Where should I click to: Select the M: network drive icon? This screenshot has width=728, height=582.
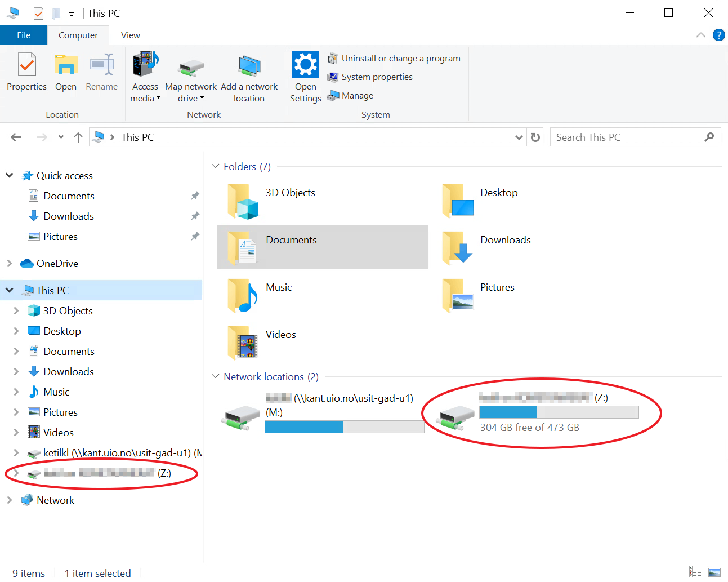[241, 417]
